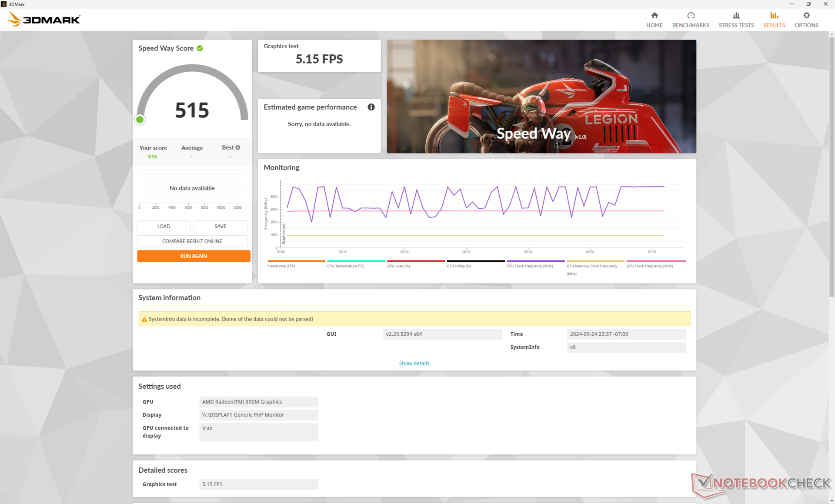Viewport: 835px width, 504px height.
Task: Click the Time value field
Action: (626, 334)
